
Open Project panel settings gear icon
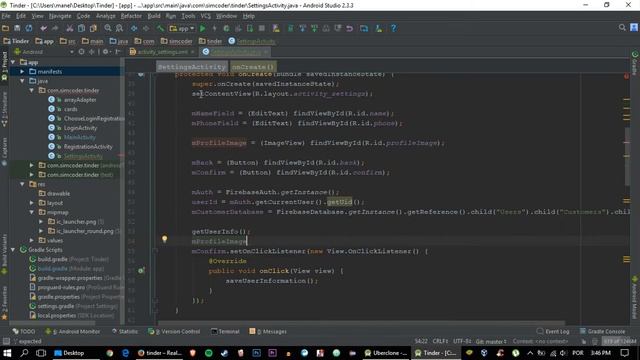click(x=106, y=52)
